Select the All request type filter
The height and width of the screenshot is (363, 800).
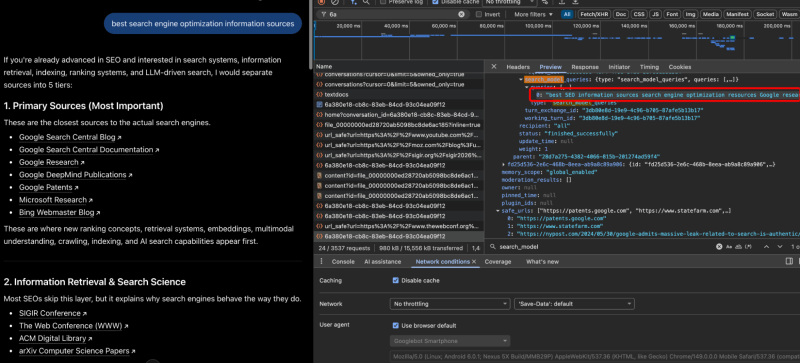(567, 15)
